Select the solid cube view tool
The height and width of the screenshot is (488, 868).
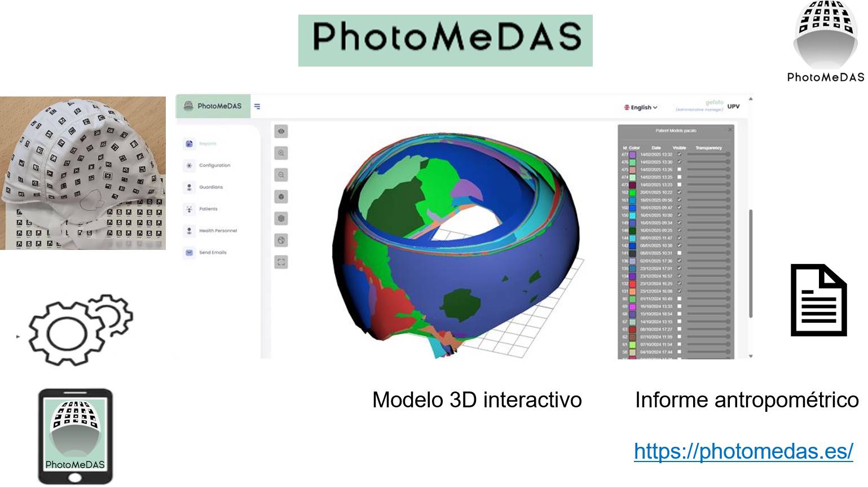281,196
